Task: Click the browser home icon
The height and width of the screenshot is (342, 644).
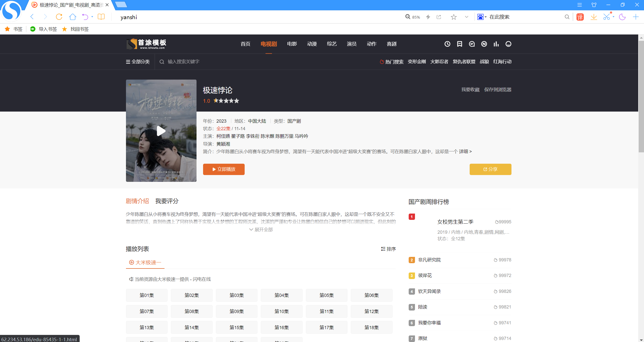Action: [x=73, y=17]
